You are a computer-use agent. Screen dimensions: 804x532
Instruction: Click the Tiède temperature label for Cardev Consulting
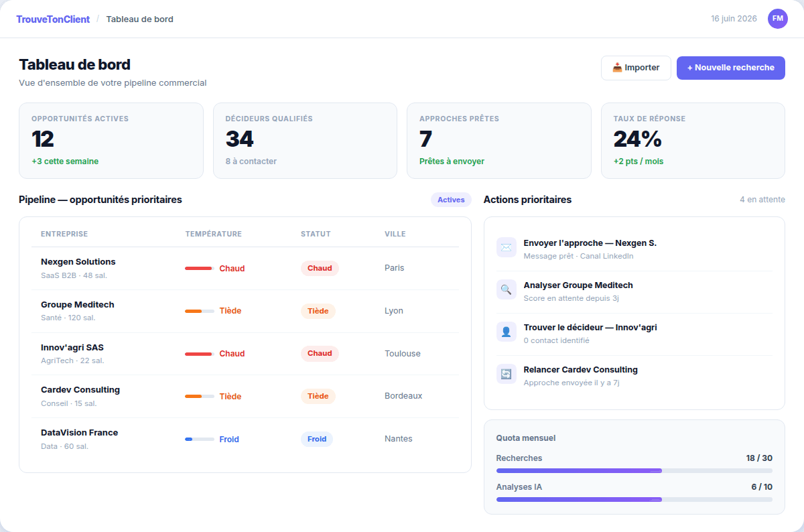point(230,397)
